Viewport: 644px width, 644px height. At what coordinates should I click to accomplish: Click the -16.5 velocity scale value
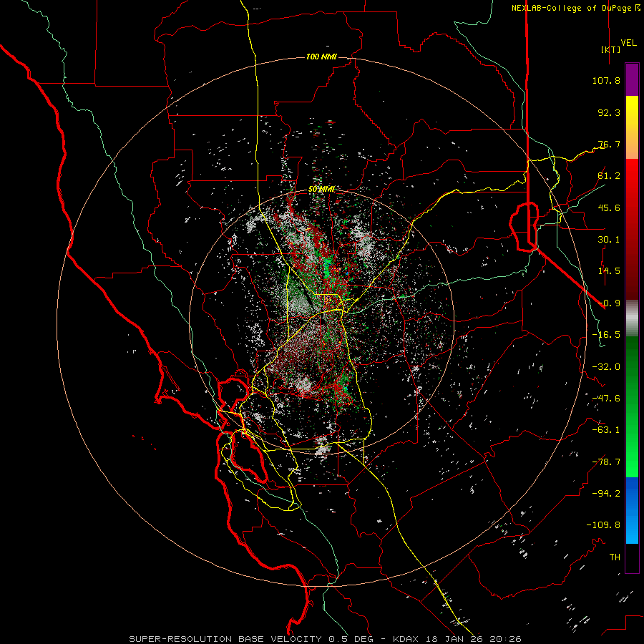click(x=606, y=335)
